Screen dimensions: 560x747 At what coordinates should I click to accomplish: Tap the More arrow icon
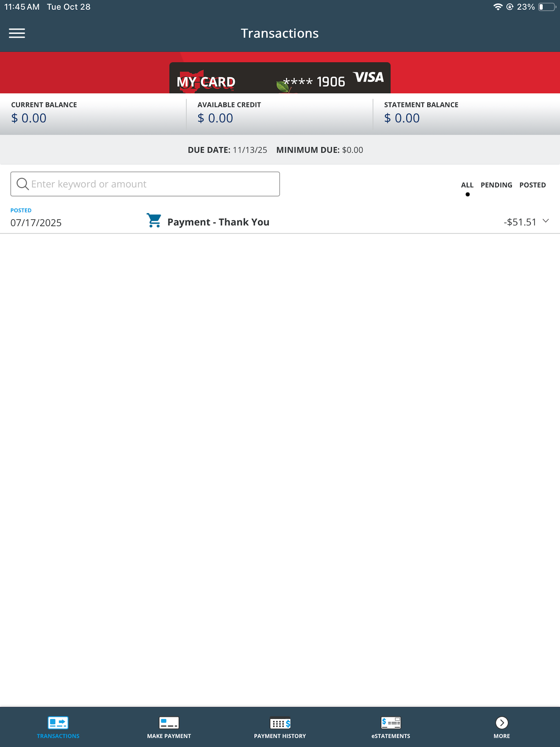(501, 723)
